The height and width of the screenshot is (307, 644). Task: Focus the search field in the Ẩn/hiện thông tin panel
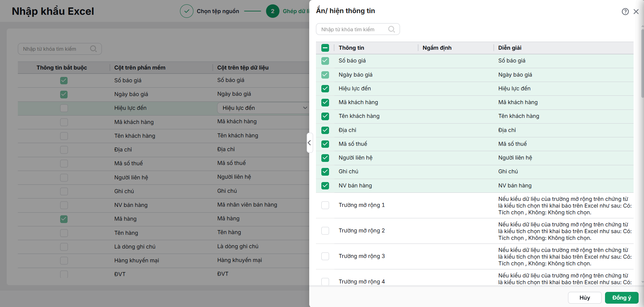coord(358,29)
